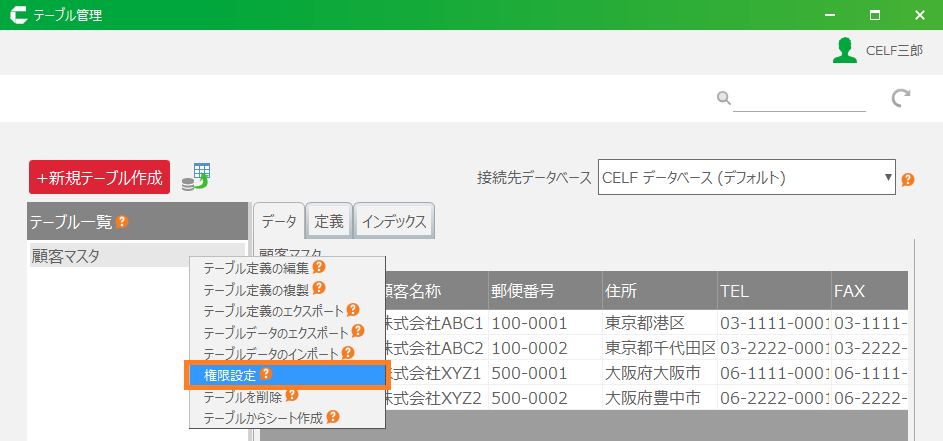Image resolution: width=943 pixels, height=441 pixels.
Task: Click help icon next to テーブル定義の複製
Action: 319,288
